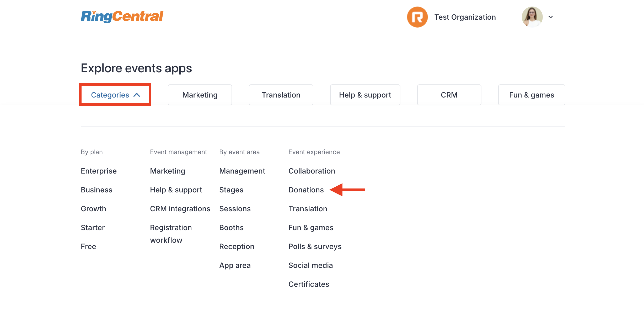
Task: Click the Event management column heading
Action: [179, 152]
